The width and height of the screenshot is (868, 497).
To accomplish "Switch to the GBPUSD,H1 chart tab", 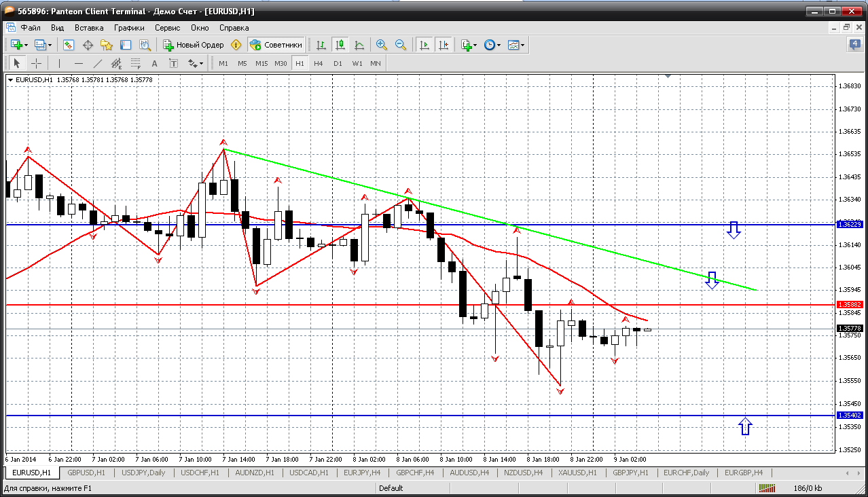I will click(x=86, y=473).
